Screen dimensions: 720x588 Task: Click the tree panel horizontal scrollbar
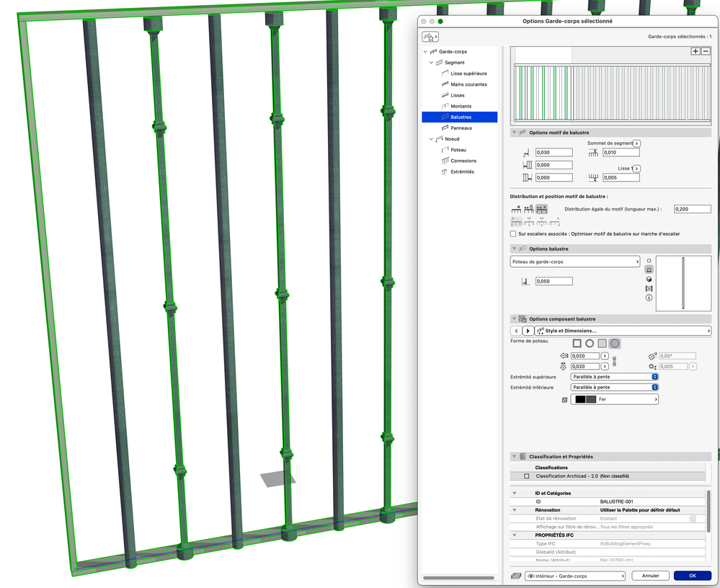[458, 578]
